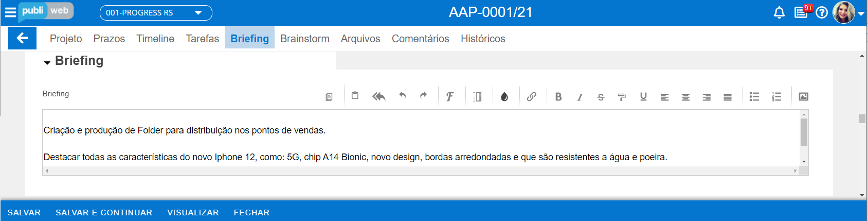Open the text size ruler icon

click(x=477, y=96)
